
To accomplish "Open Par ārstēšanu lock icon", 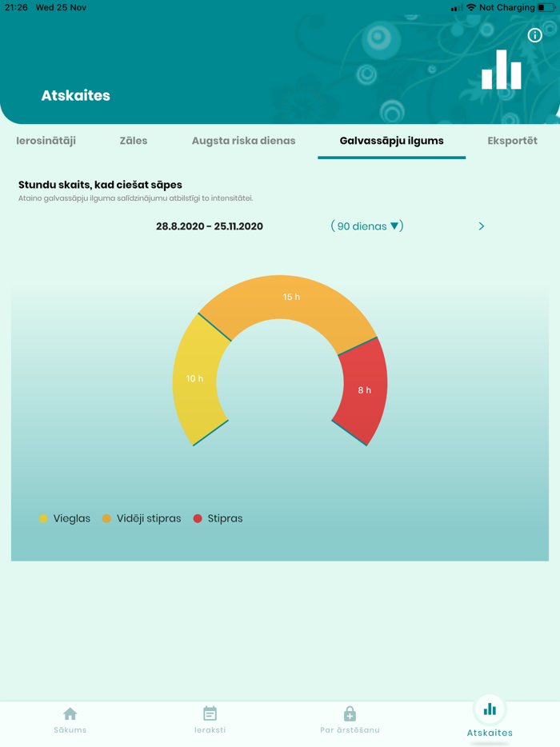I will [350, 713].
